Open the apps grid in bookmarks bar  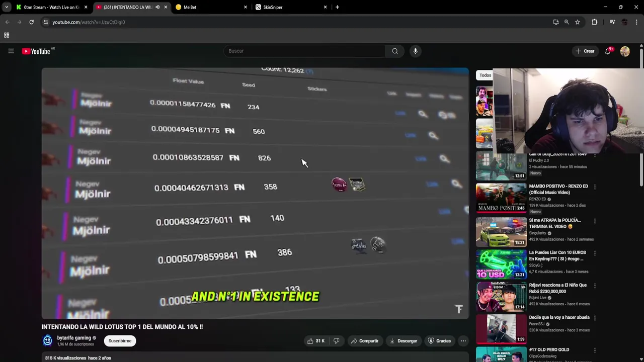click(7, 35)
